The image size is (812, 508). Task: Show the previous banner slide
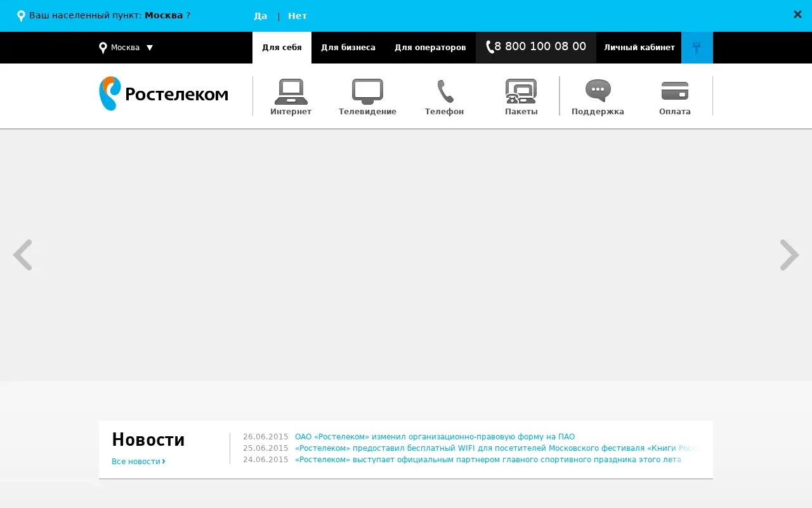pos(23,255)
